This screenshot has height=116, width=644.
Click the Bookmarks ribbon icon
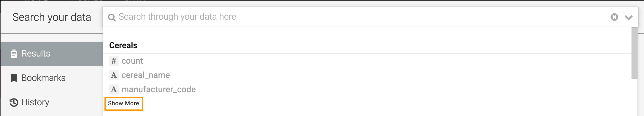14,78
